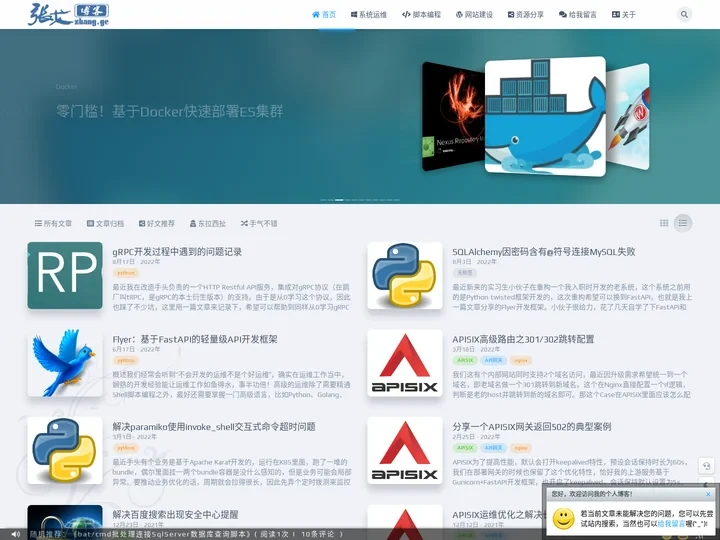Open the 首页 home nav item

coord(324,15)
